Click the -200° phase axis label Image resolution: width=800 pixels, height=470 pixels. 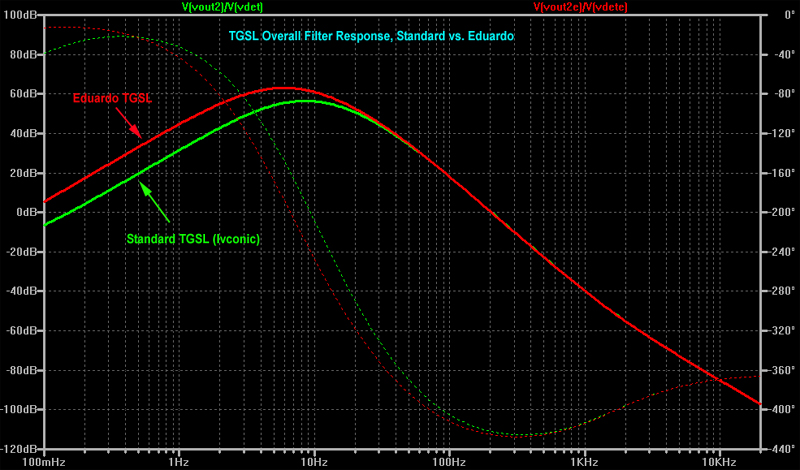[781, 212]
